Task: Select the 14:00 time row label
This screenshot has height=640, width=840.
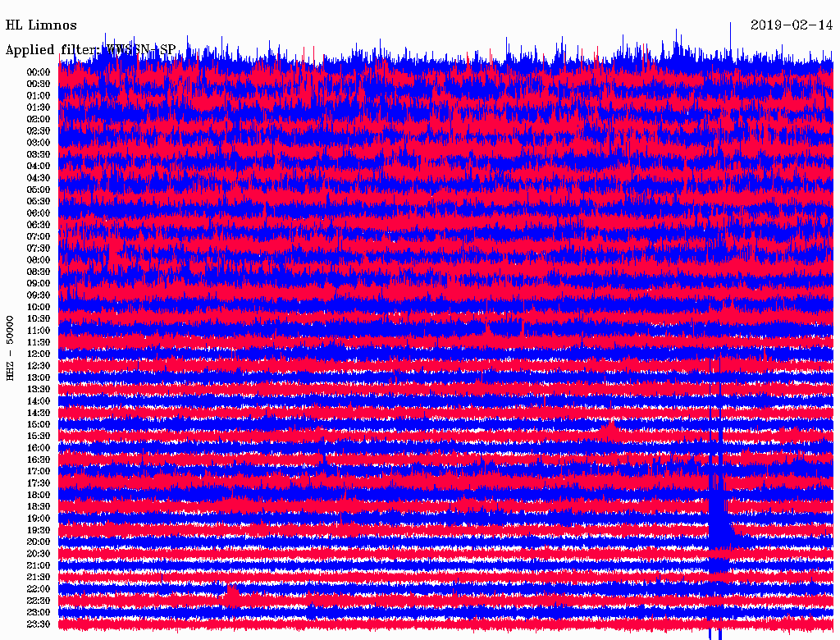Action: 39,401
